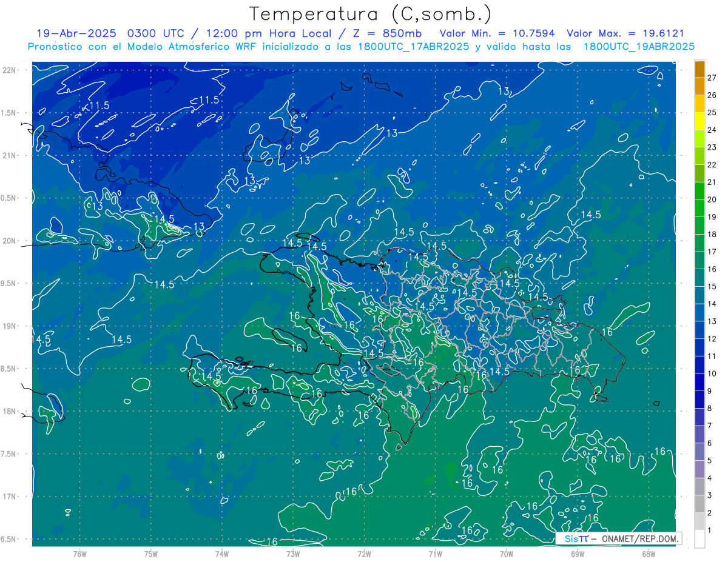Click the '22N' latitude axis label
Screen dimensions: 728x562
[x=9, y=70]
